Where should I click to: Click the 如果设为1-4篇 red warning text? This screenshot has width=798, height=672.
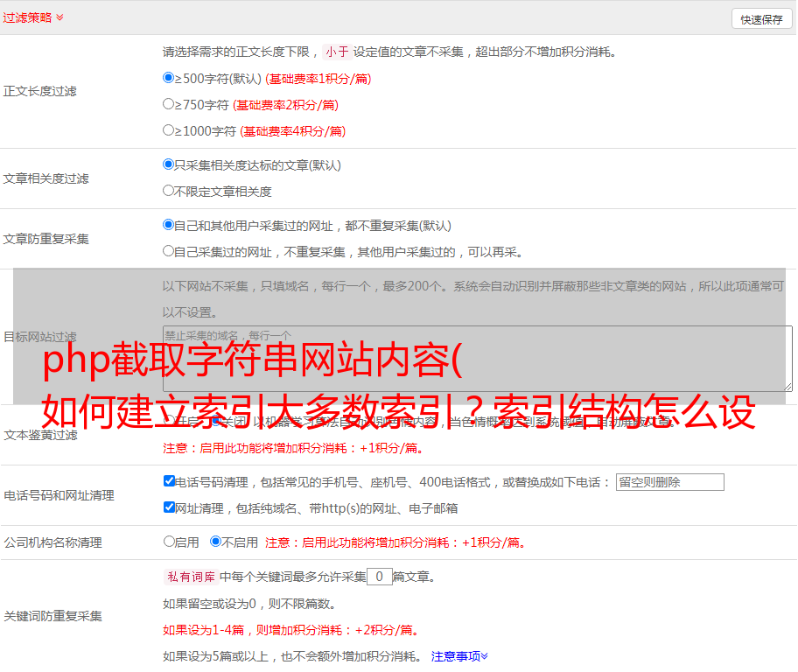tap(291, 630)
